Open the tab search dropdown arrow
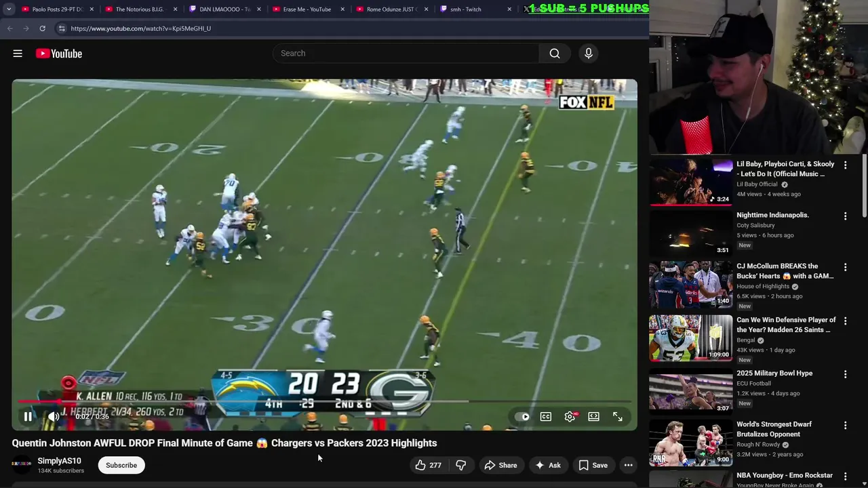 pyautogui.click(x=9, y=9)
